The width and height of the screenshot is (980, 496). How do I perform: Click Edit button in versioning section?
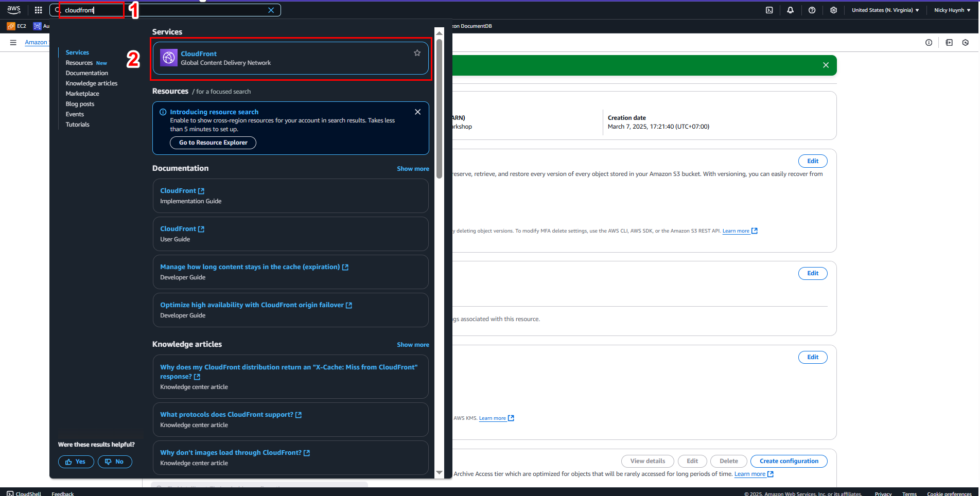813,161
